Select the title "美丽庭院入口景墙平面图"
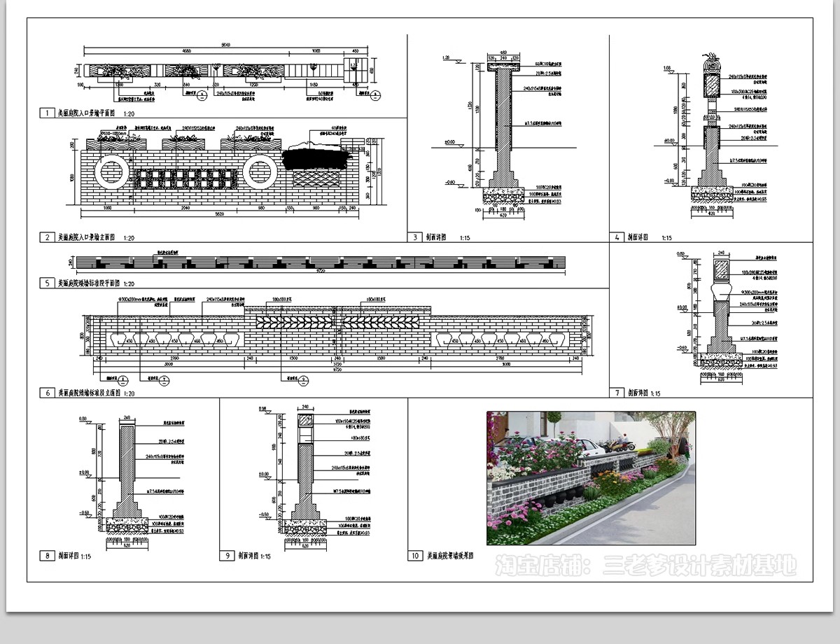840x644 pixels. (87, 113)
